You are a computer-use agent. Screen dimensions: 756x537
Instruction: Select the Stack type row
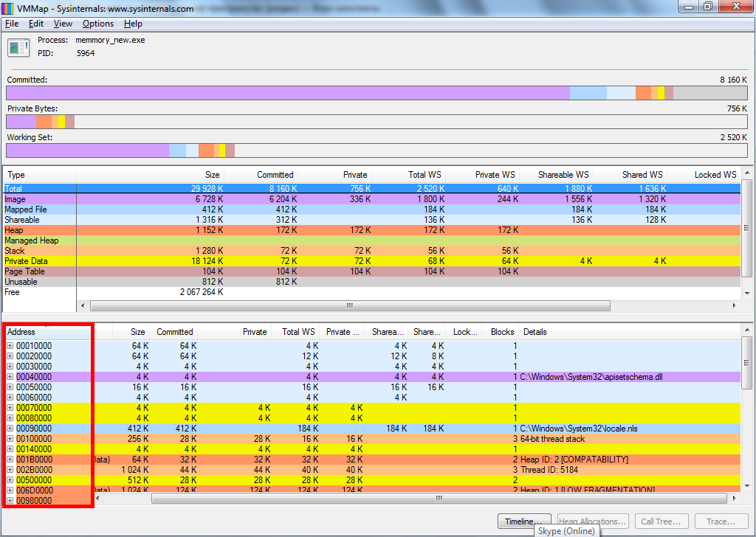pyautogui.click(x=372, y=251)
